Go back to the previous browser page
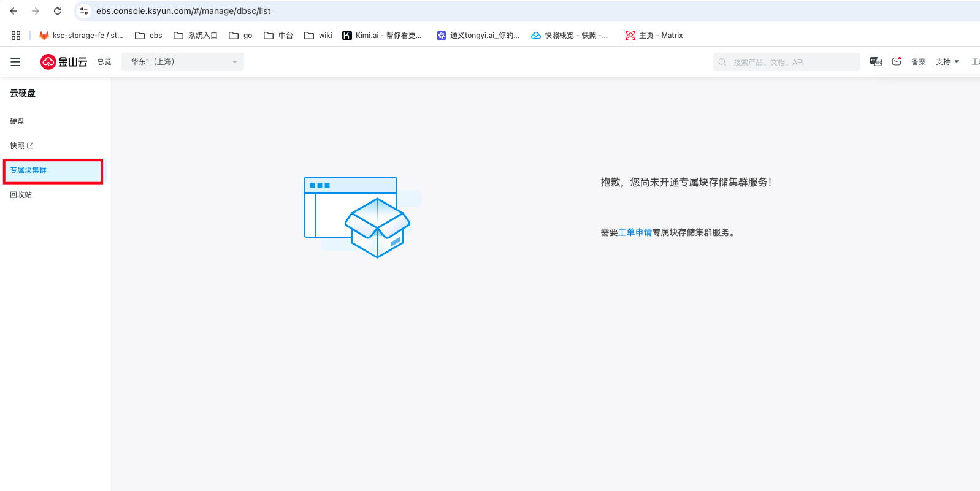The height and width of the screenshot is (491, 980). tap(13, 11)
